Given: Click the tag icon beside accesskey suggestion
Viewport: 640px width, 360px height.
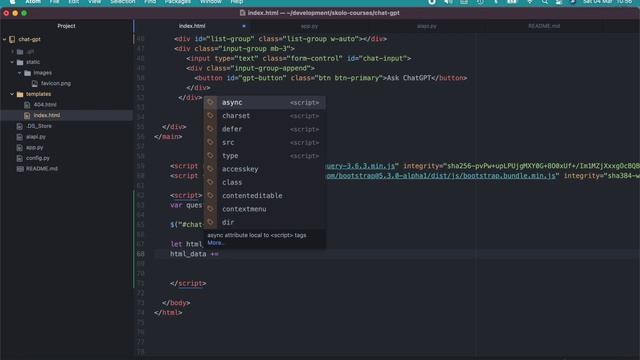Looking at the screenshot, I should pos(210,169).
